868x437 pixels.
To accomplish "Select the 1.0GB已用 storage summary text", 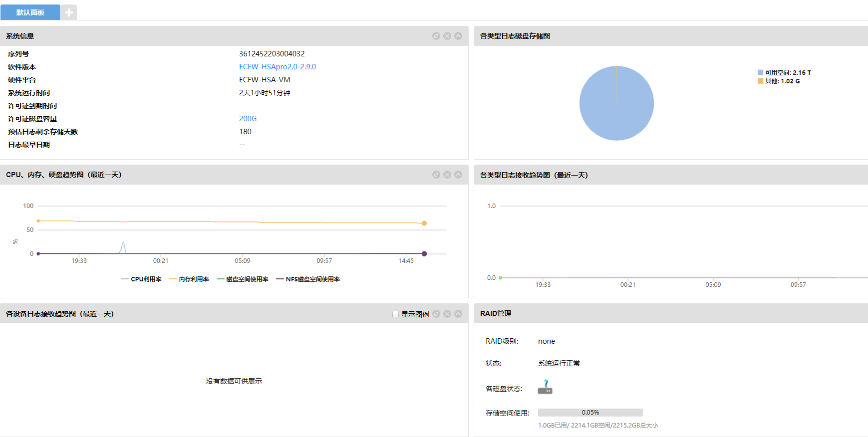I will (x=598, y=426).
